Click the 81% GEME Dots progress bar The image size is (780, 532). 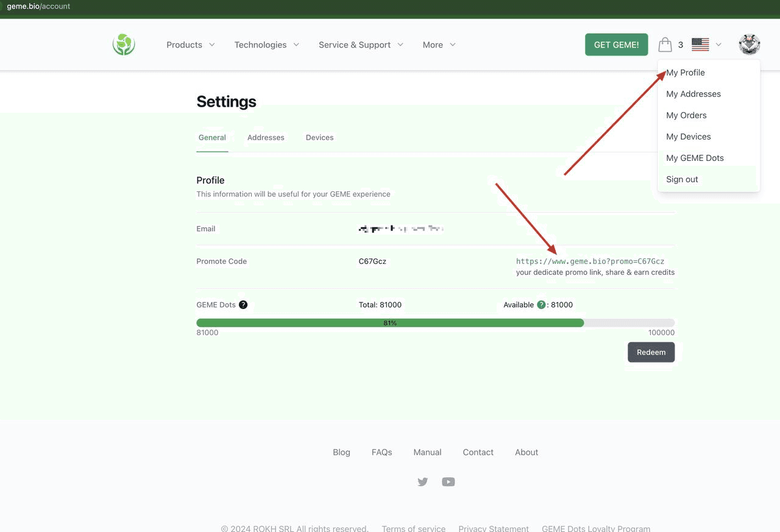(x=390, y=322)
